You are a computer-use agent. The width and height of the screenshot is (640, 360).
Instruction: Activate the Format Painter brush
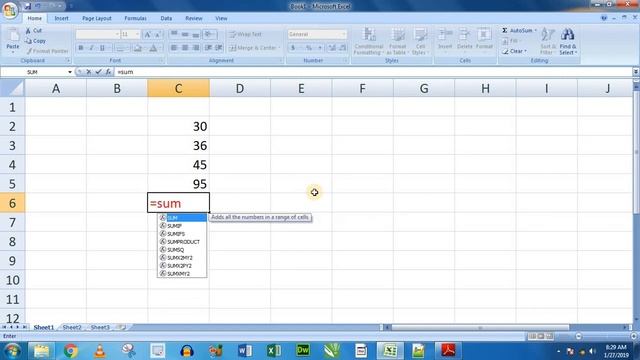point(29,51)
